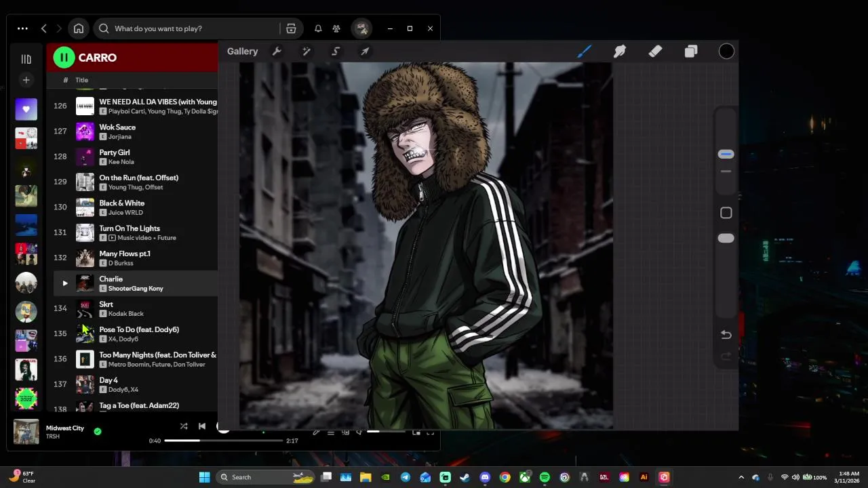Open artist link Juice WRLD
Image resolution: width=868 pixels, height=488 pixels.
(125, 213)
